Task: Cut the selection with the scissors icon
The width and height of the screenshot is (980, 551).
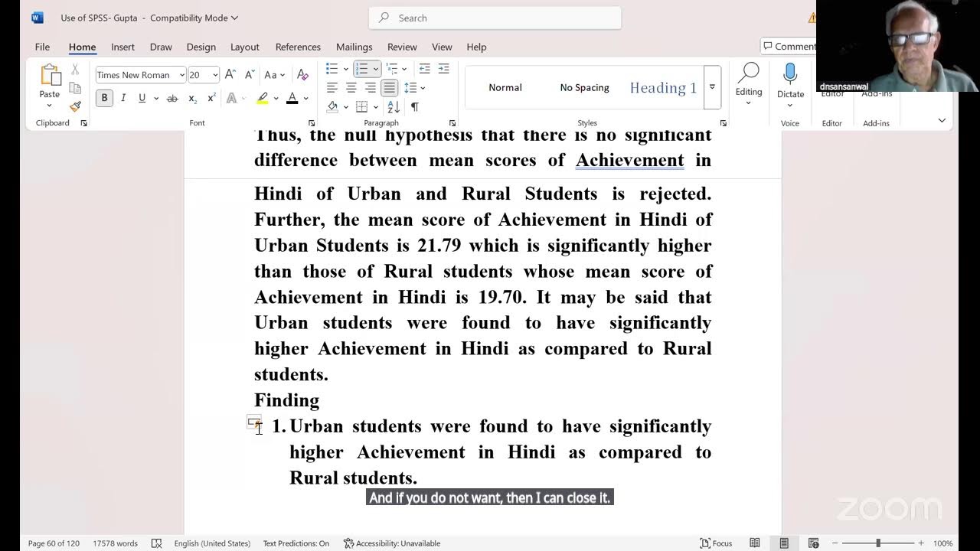Action: 75,69
